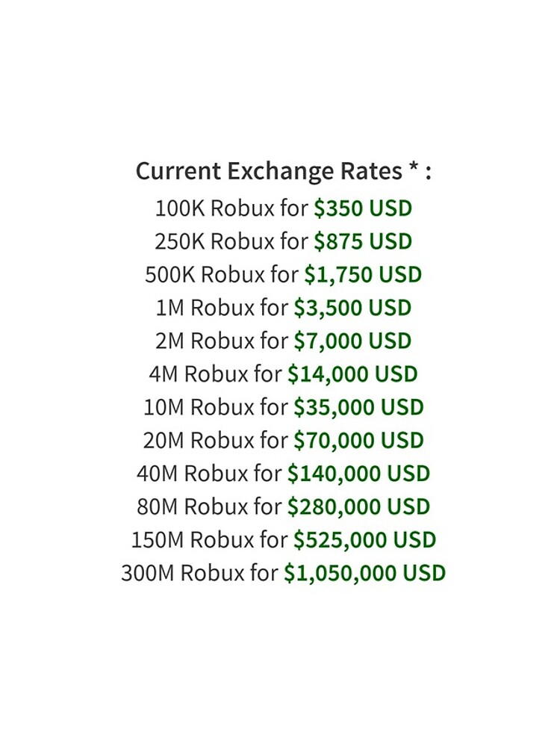Click the $280,000 USD amount
Viewport: 560px width, 747px height.
(358, 507)
